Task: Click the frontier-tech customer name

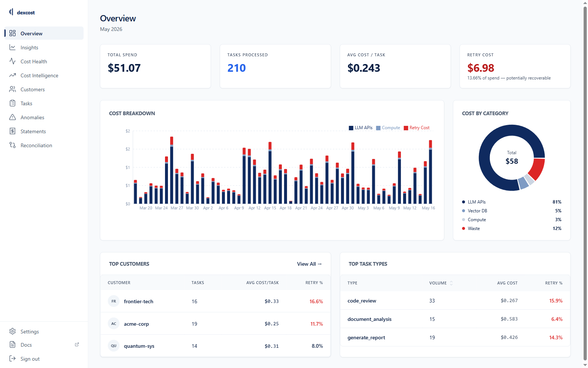Action: point(139,301)
